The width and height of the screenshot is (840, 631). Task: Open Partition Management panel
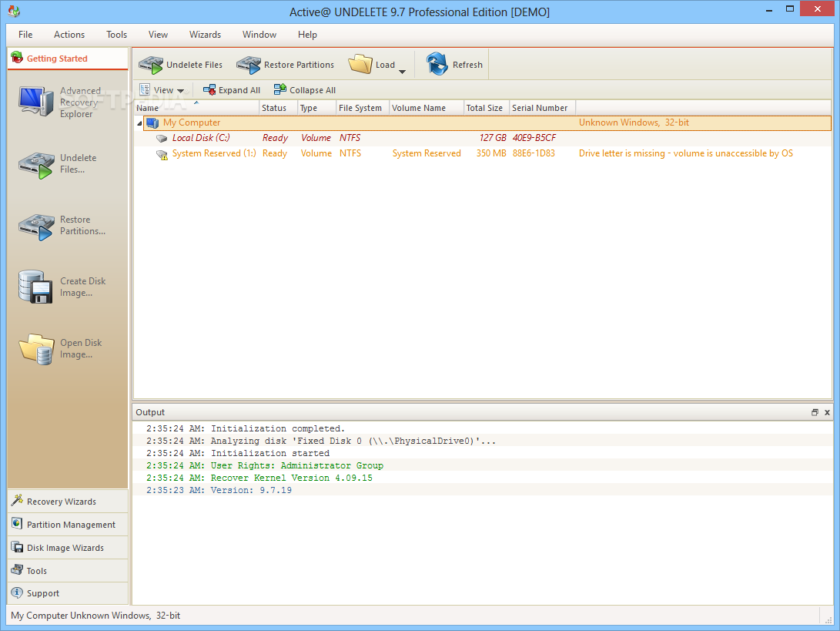click(68, 525)
